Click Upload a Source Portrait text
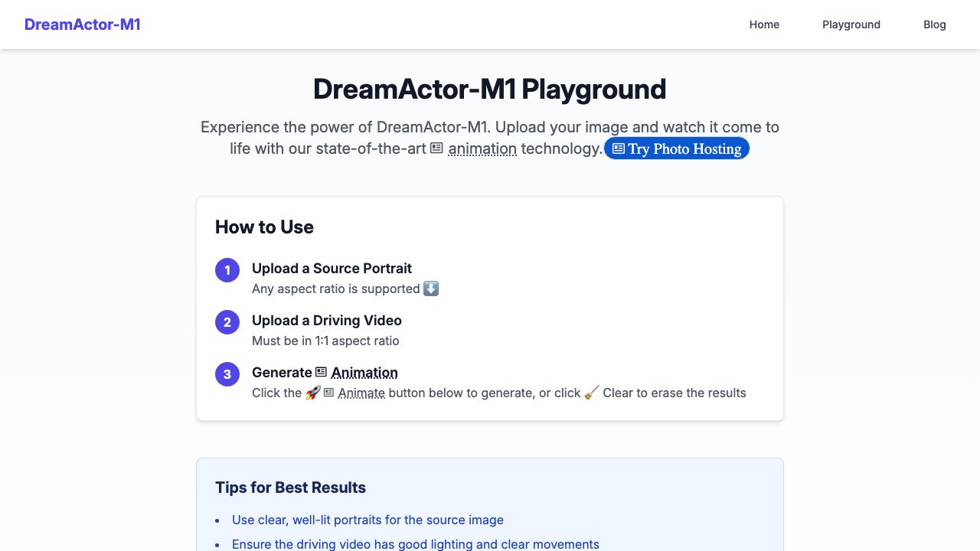Screen dimensions: 980x551 tap(332, 268)
